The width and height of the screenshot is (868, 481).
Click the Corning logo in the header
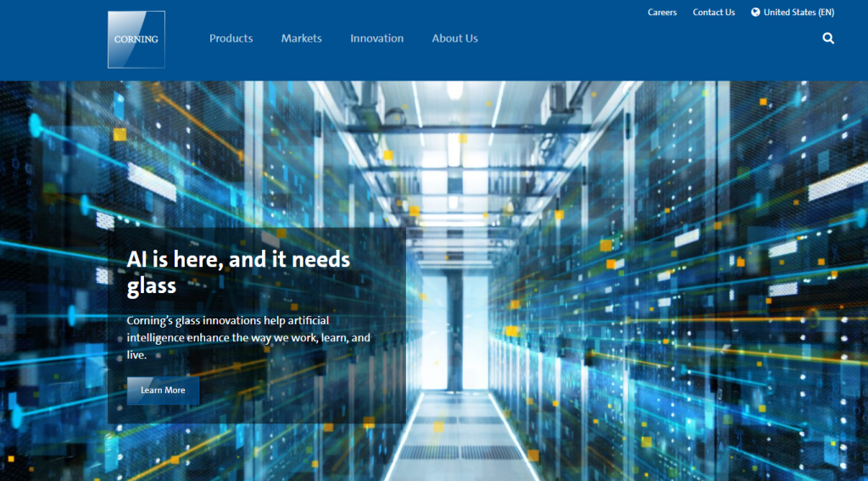click(136, 39)
